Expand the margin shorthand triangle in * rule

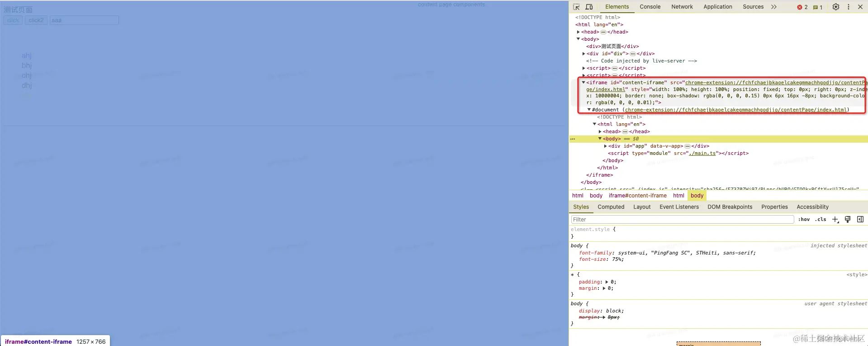pos(604,288)
